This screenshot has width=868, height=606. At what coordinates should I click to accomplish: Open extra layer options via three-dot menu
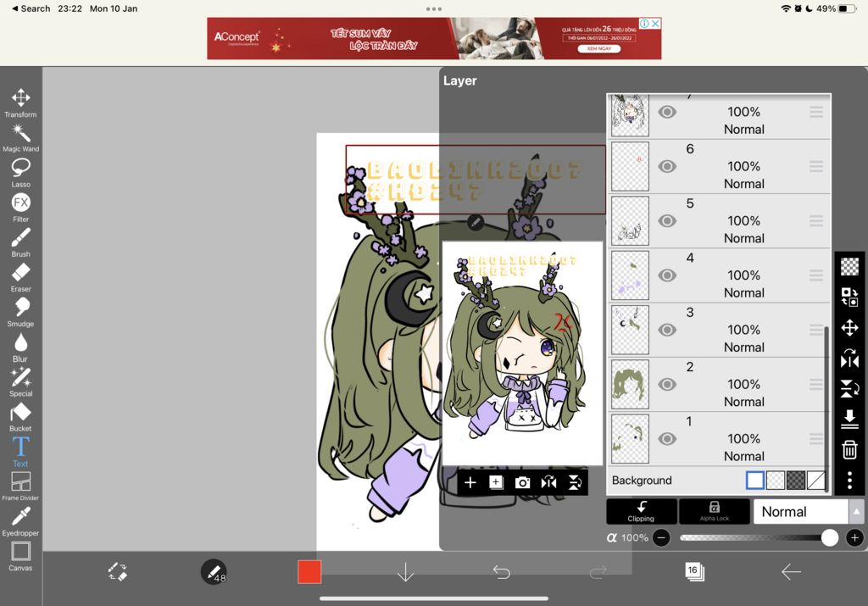(x=850, y=481)
